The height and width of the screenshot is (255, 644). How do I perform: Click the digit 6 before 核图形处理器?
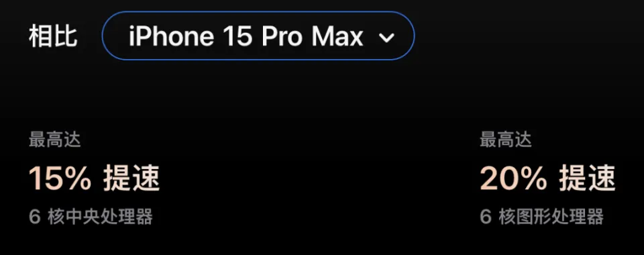(x=486, y=216)
